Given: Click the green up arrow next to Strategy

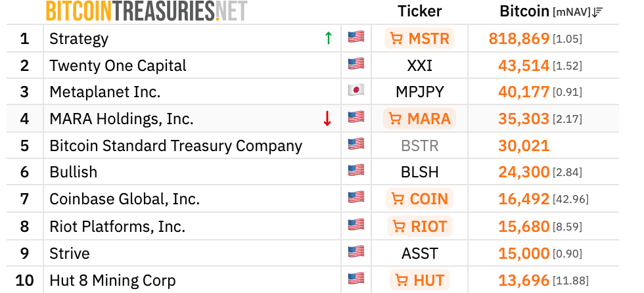Looking at the screenshot, I should coord(328,37).
